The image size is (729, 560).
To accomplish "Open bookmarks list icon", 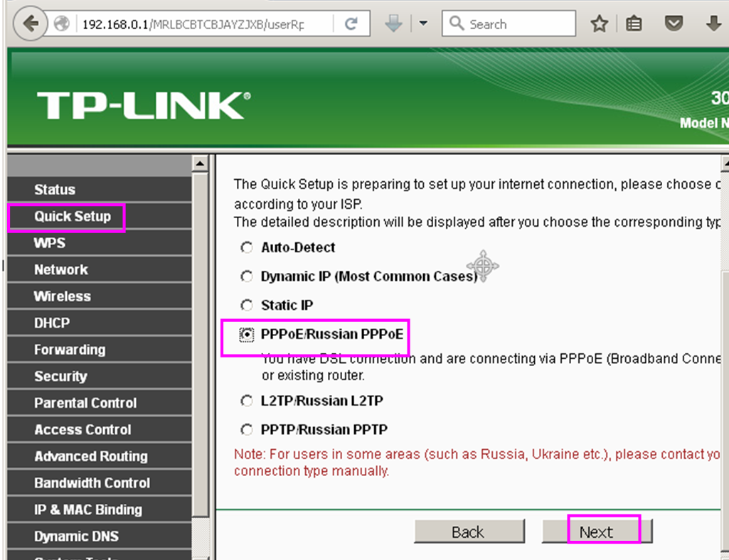I will click(x=634, y=23).
